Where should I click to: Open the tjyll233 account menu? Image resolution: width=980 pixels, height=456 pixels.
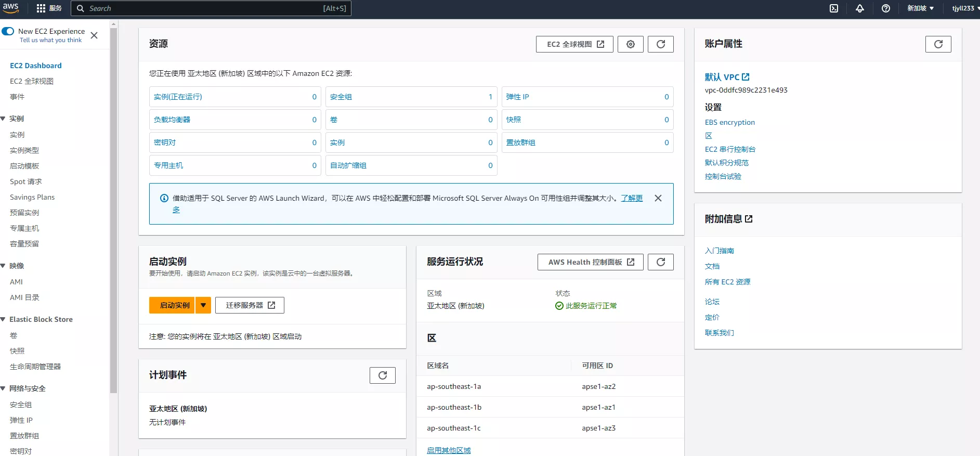pyautogui.click(x=965, y=8)
